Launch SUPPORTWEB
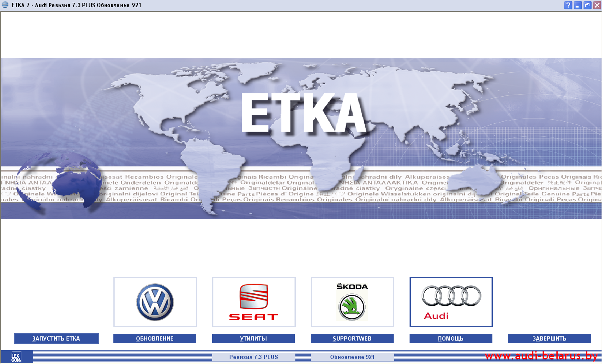This screenshot has height=364, width=602. [x=352, y=338]
